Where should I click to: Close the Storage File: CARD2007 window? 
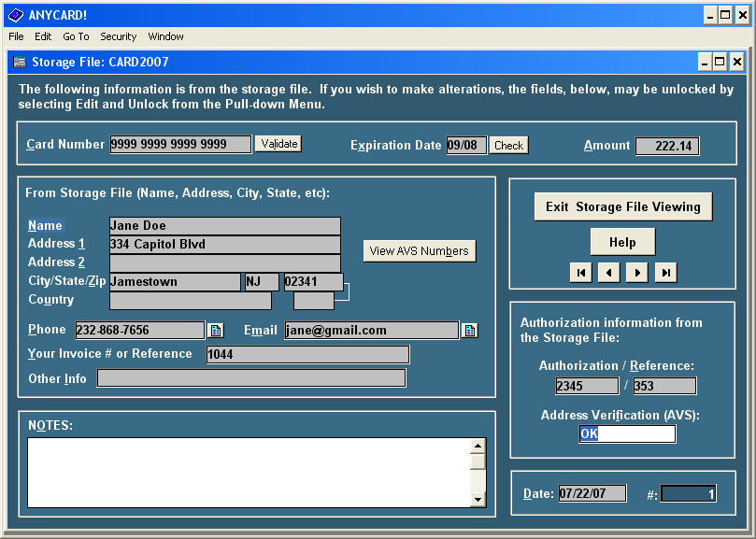point(736,63)
